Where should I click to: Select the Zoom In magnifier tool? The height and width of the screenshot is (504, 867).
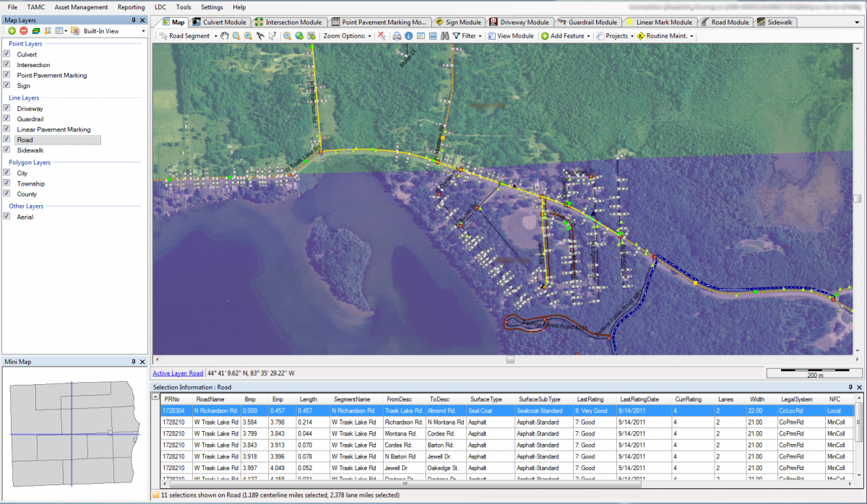pyautogui.click(x=236, y=35)
